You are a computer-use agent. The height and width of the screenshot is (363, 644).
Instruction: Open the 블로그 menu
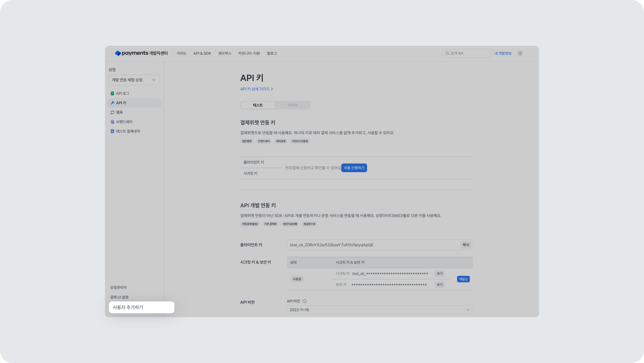tap(272, 53)
